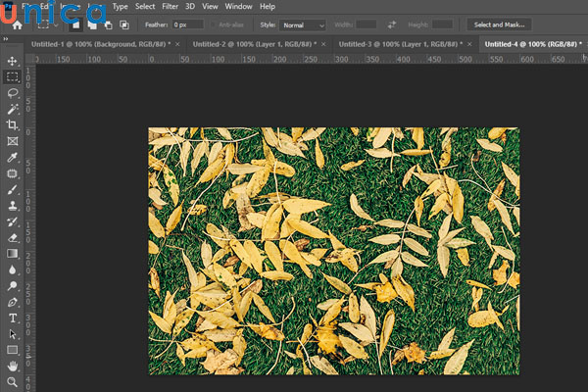Select the Pen tool
The image size is (588, 392).
[x=13, y=302]
